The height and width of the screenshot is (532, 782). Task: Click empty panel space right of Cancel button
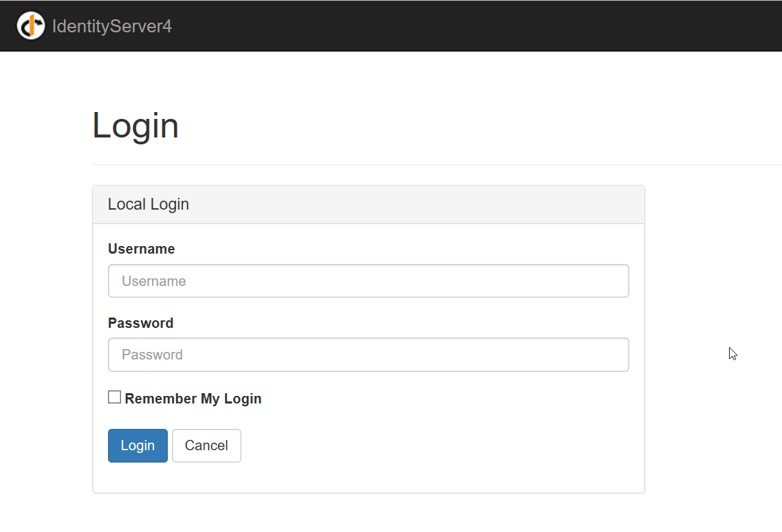[440, 445]
